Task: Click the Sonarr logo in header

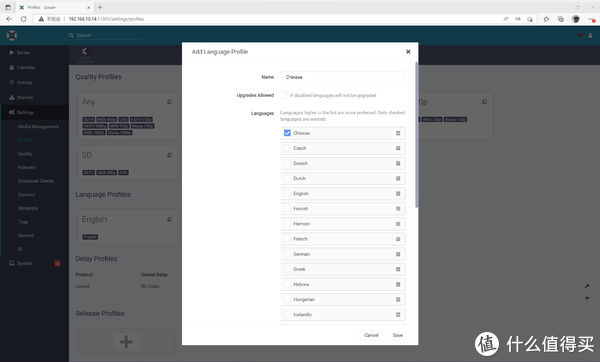Action: click(x=12, y=36)
